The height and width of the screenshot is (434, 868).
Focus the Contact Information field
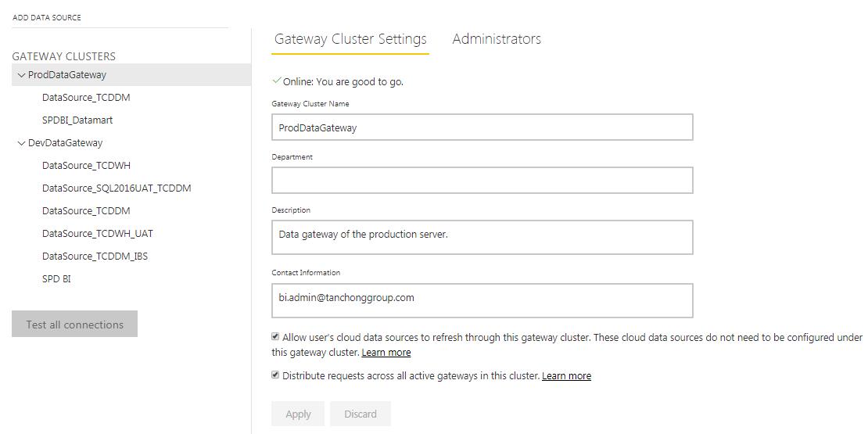(x=482, y=300)
